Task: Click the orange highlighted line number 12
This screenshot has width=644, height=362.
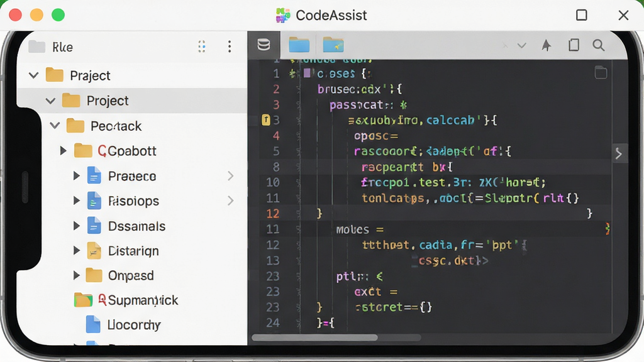Action: point(273,214)
